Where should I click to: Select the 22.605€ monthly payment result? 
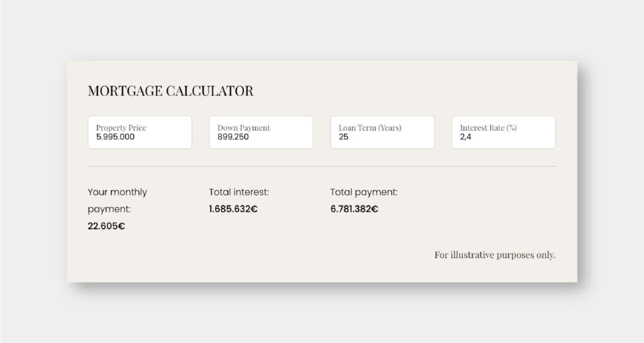106,226
